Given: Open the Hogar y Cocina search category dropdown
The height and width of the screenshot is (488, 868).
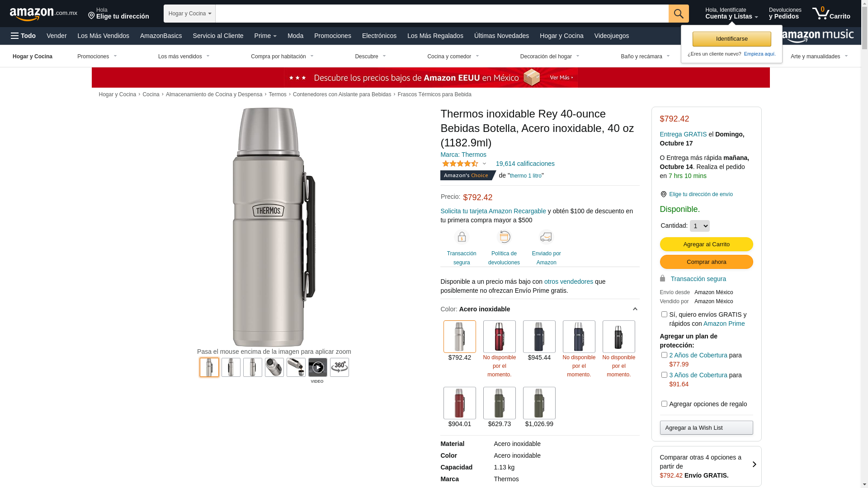Looking at the screenshot, I should [190, 14].
